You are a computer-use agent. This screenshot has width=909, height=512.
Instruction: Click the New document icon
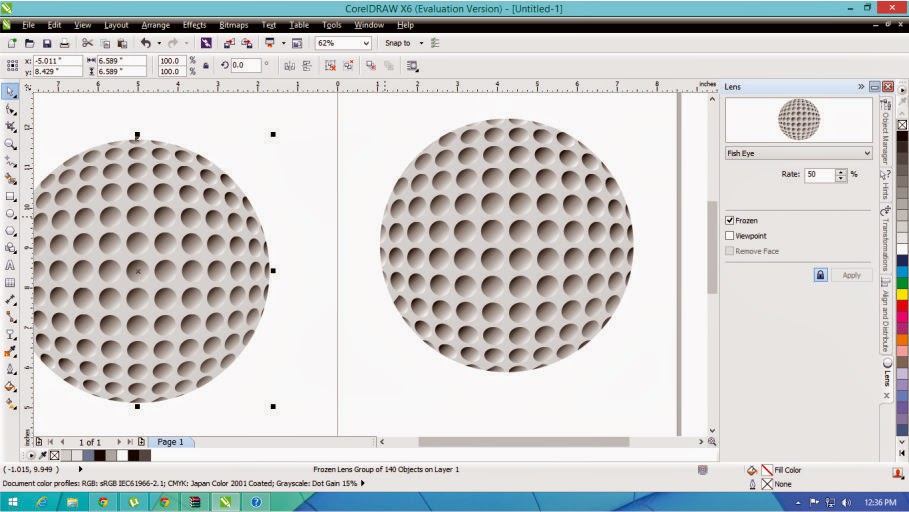[12, 43]
